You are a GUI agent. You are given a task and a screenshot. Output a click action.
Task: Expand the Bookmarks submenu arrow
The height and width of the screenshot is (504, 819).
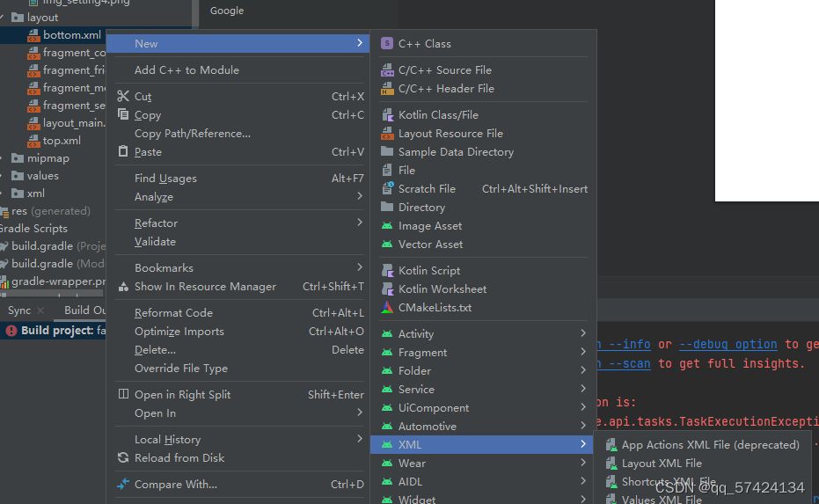pyautogui.click(x=360, y=267)
